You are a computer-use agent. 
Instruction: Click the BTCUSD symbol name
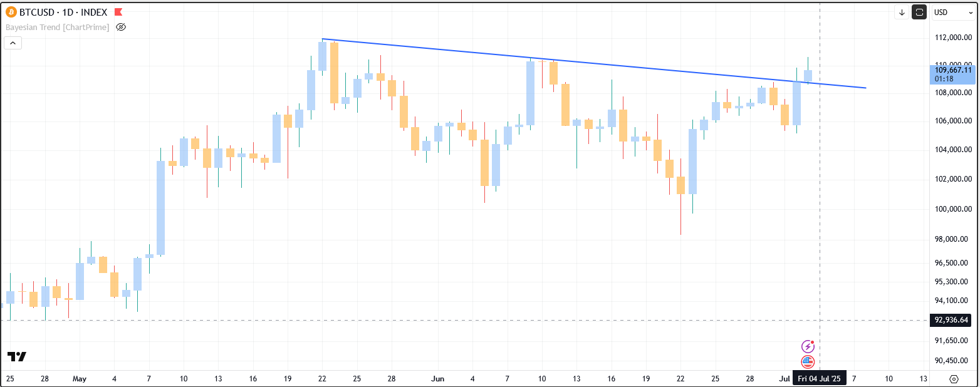[x=36, y=12]
